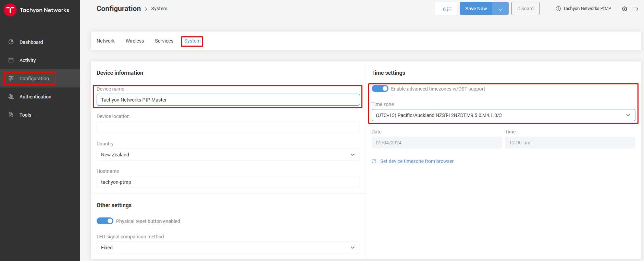Click the refresh icon beside timezone link

click(x=374, y=161)
